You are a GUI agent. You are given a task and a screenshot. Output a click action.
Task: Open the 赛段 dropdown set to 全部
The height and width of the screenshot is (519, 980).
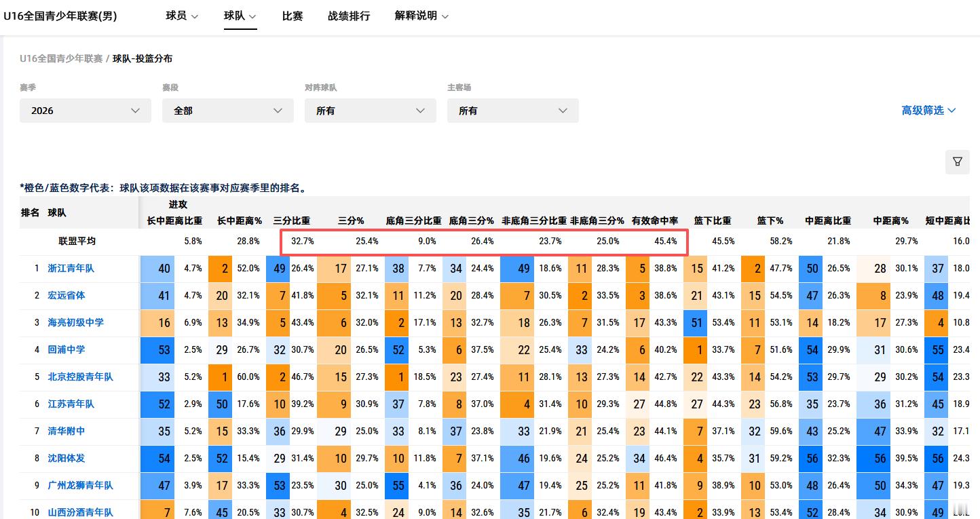click(x=228, y=111)
